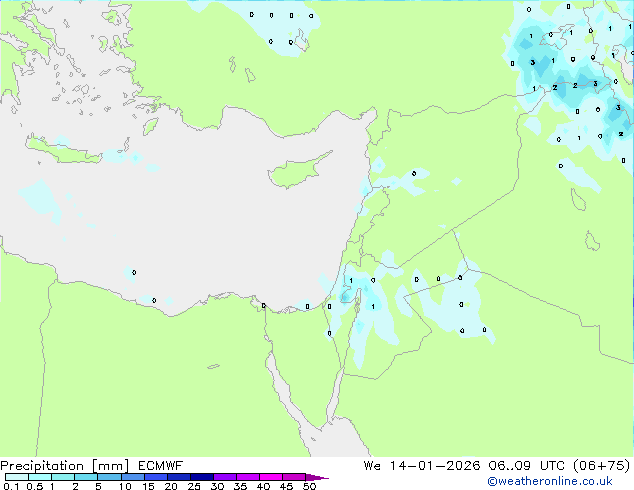The image size is (634, 490).
Task: Click the "We" weekday label
Action: 372,466
